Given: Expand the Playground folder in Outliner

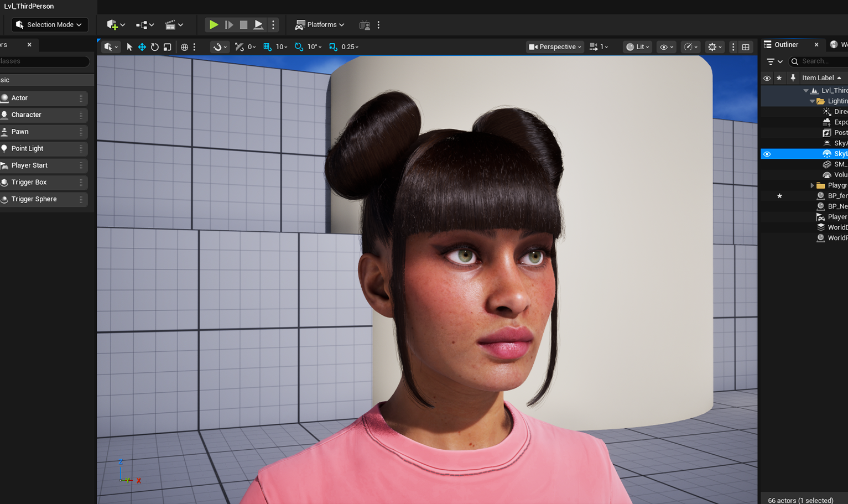Looking at the screenshot, I should coord(812,185).
